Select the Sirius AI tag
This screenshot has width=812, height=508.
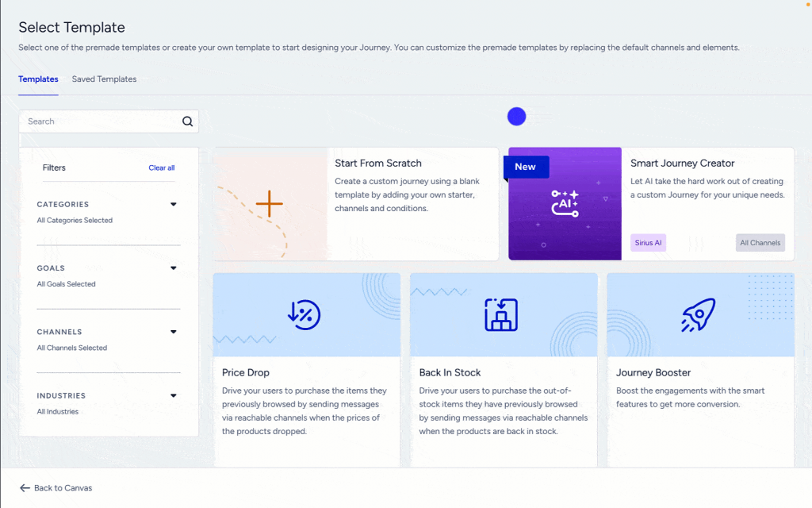click(x=648, y=243)
